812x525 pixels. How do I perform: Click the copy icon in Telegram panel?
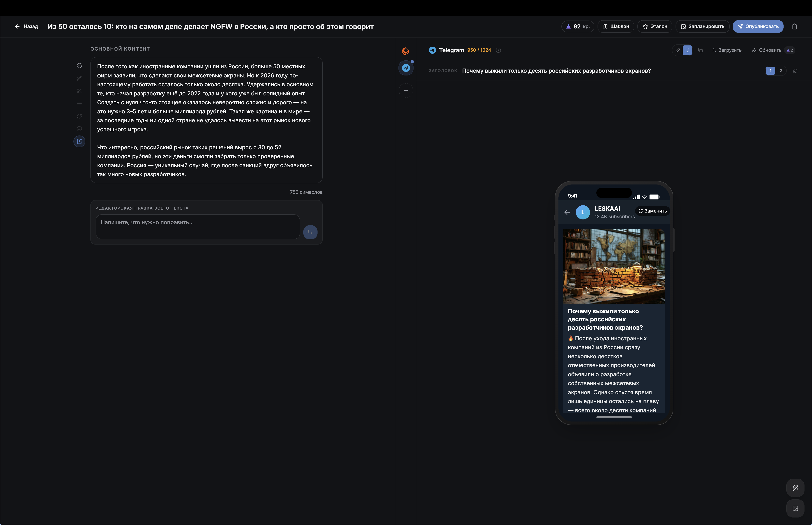700,50
